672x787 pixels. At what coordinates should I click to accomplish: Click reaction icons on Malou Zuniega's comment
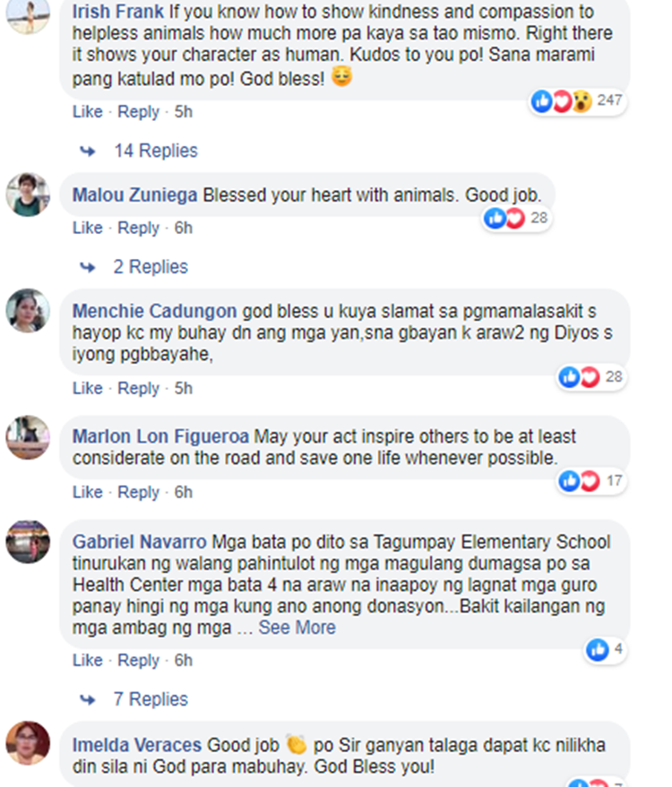pos(504,218)
